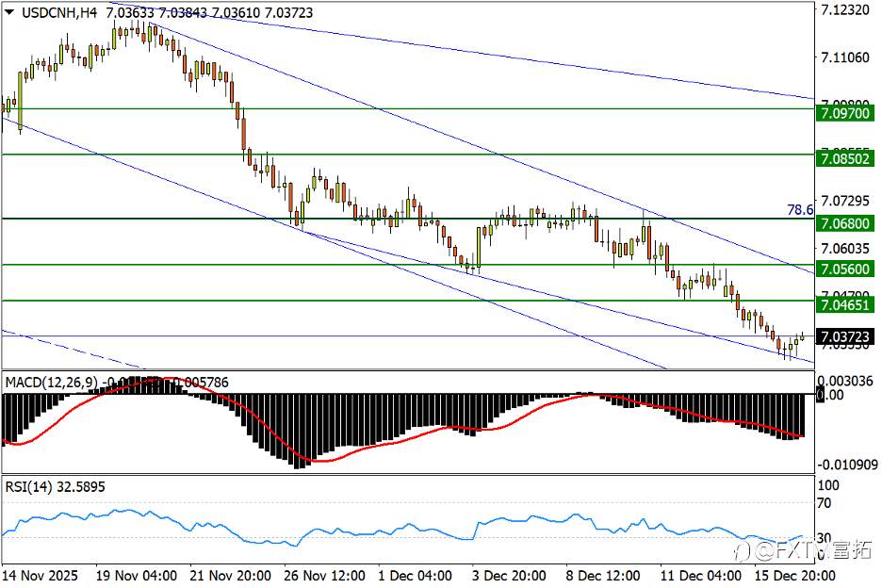
Task: Click the 21 Nov 20:00 time label
Action: [x=231, y=576]
